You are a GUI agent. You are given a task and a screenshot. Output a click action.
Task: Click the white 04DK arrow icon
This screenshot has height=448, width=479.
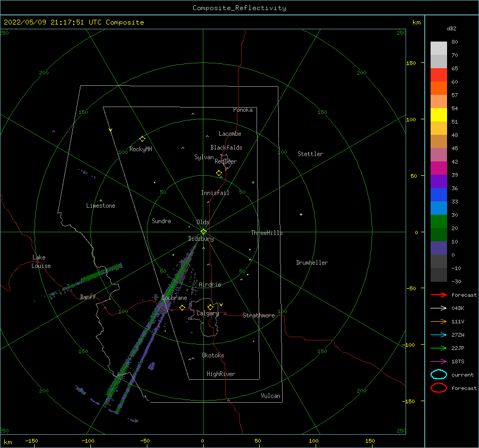point(439,308)
